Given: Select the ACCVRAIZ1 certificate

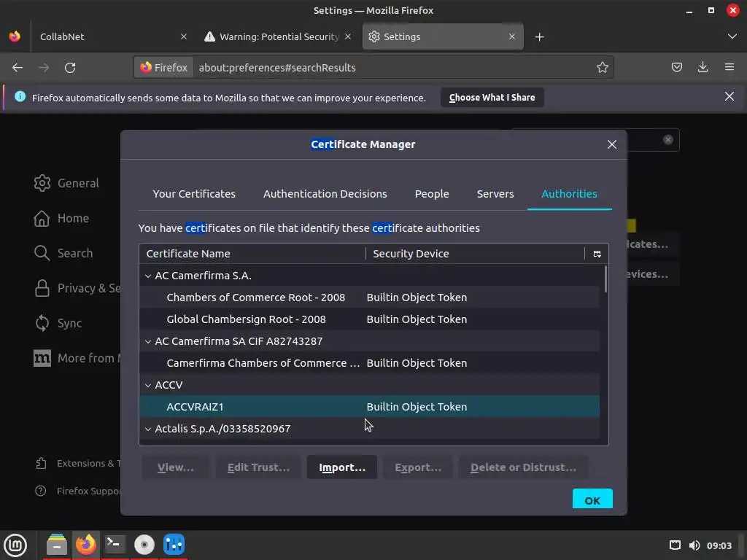Looking at the screenshot, I should pyautogui.click(x=369, y=407).
